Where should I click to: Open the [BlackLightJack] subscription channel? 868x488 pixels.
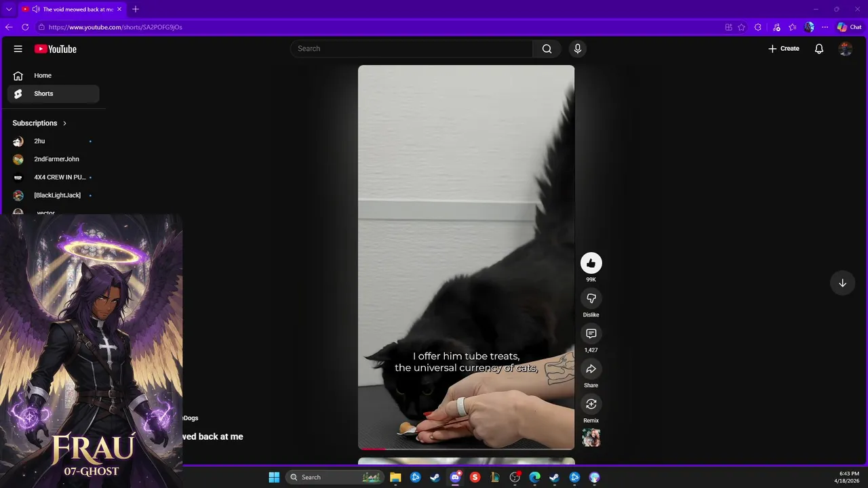coord(54,195)
